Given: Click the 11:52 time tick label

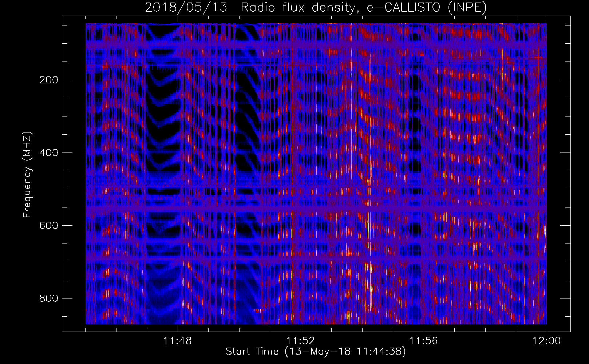Looking at the screenshot, I should click(301, 341).
